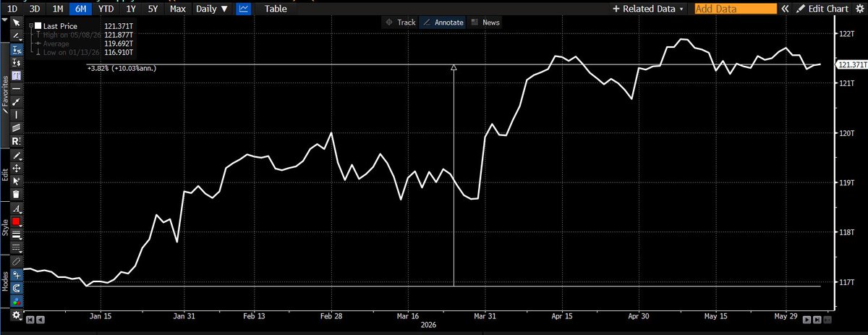Click the Edit Chart button
This screenshot has width=868, height=335.
point(824,9)
